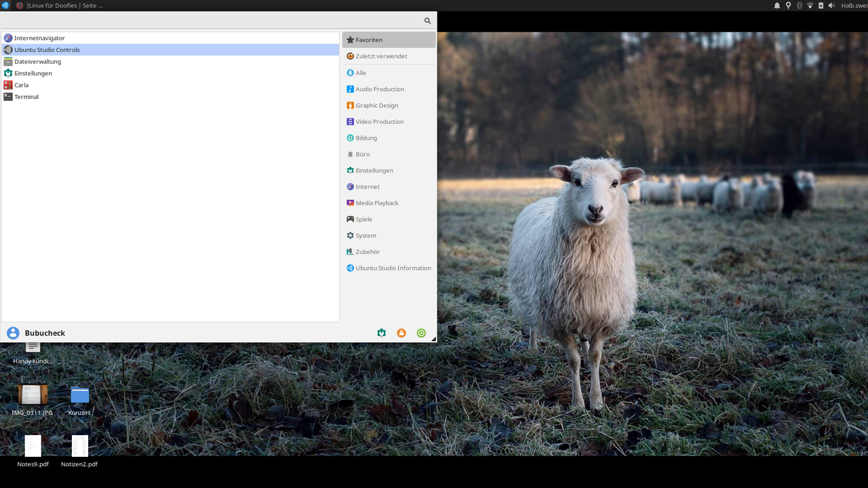Screen dimensions: 868x488
Task: Click the menu search field
Action: coord(218,21)
